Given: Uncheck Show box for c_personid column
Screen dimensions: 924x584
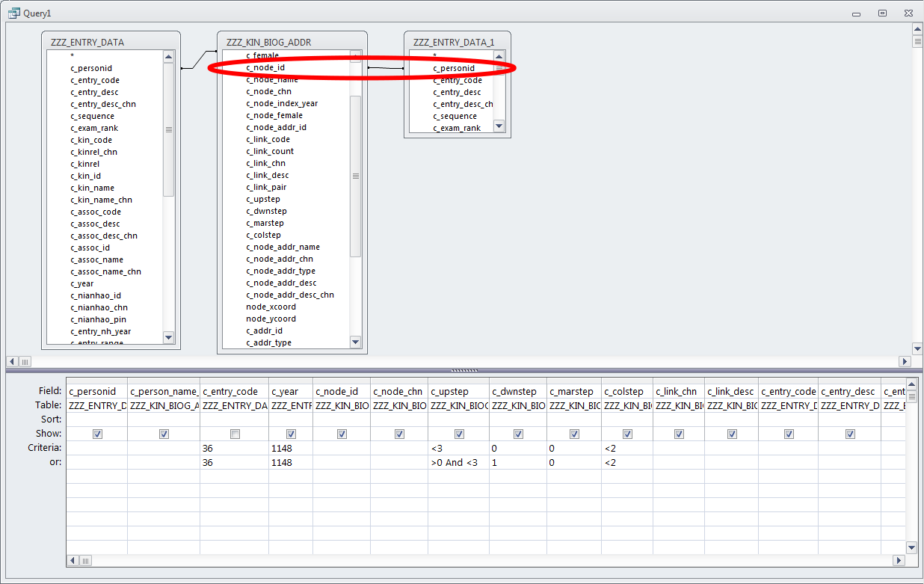Looking at the screenshot, I should [96, 434].
